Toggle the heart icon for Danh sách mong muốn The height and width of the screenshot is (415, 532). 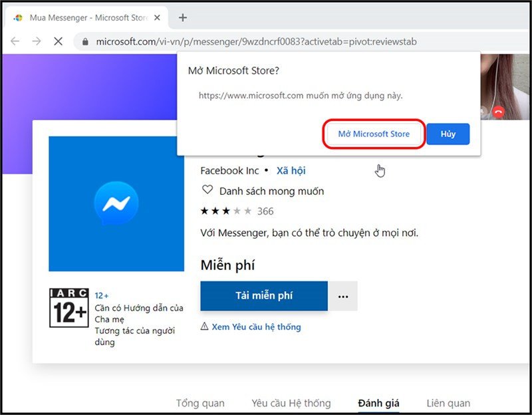[x=207, y=191]
